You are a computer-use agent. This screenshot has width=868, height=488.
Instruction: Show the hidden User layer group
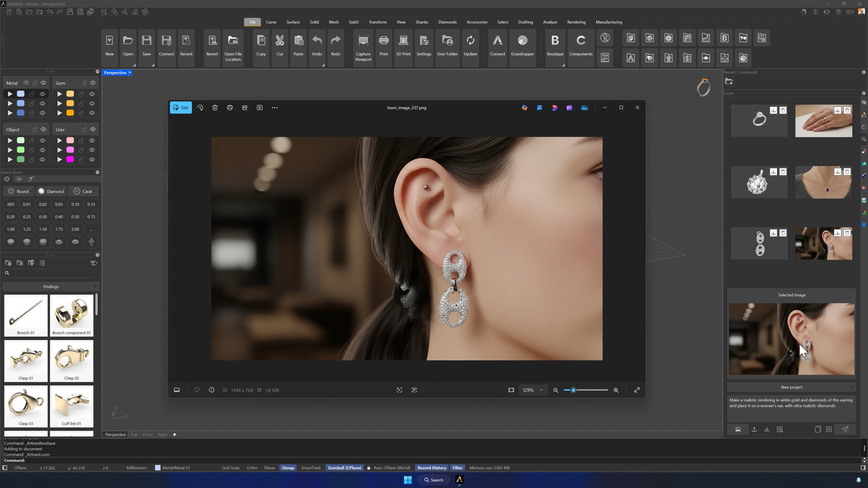click(93, 129)
